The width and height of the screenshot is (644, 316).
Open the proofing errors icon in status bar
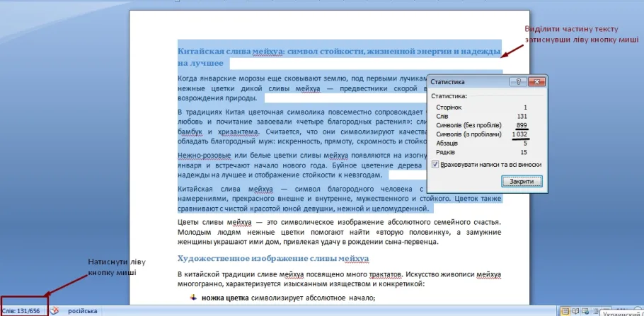[x=54, y=310]
